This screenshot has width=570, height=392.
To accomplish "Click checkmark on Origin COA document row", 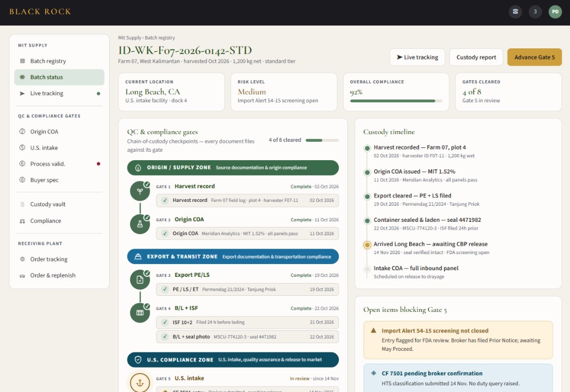I will point(165,234).
